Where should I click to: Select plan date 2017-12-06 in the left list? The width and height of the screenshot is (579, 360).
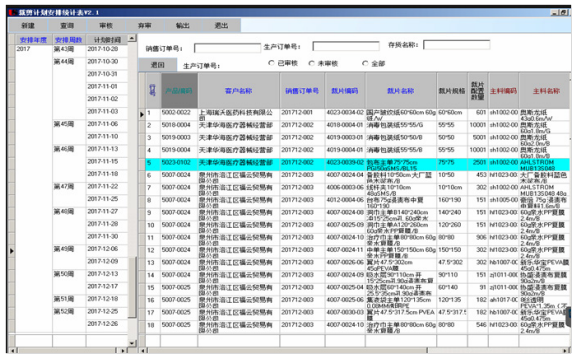tap(103, 249)
